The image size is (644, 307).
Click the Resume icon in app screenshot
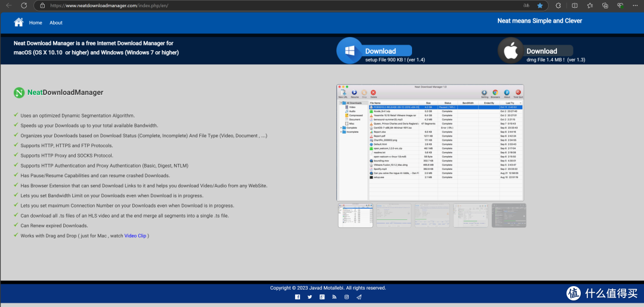354,93
